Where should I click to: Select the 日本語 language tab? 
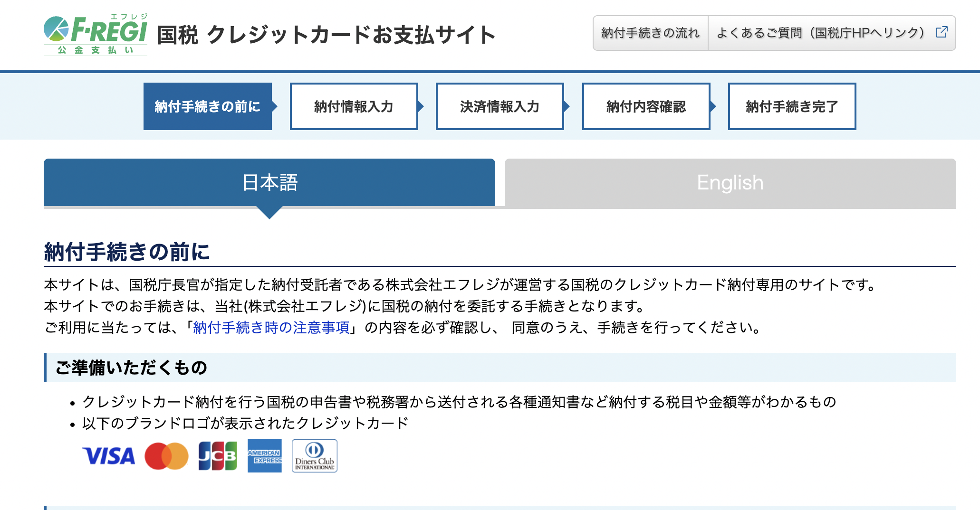[269, 183]
